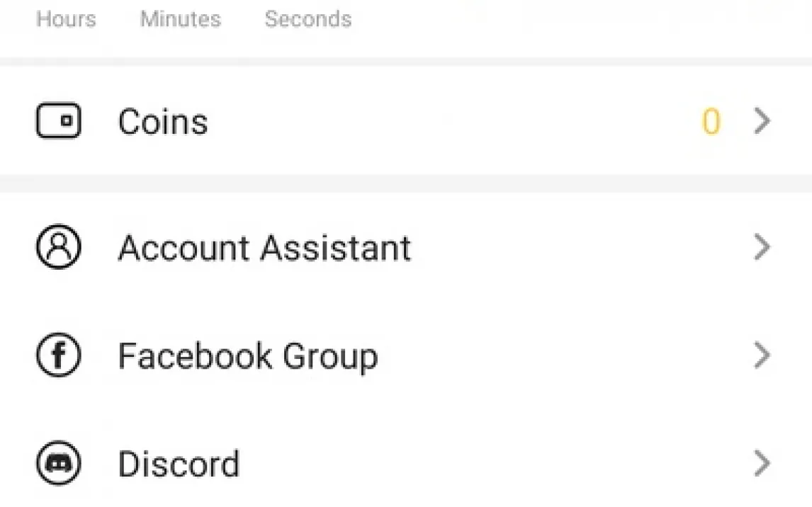Tap the Seconds label
812x507 pixels.
[x=308, y=19]
